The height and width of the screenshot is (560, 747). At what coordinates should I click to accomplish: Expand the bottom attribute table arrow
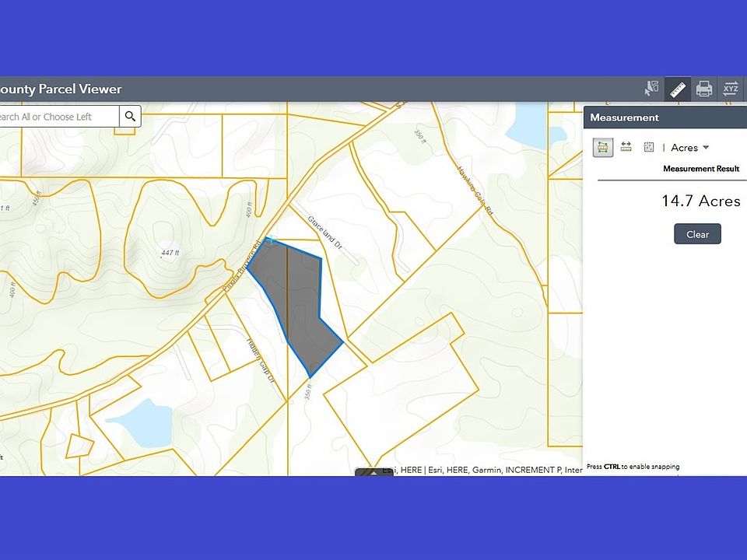pyautogui.click(x=373, y=472)
